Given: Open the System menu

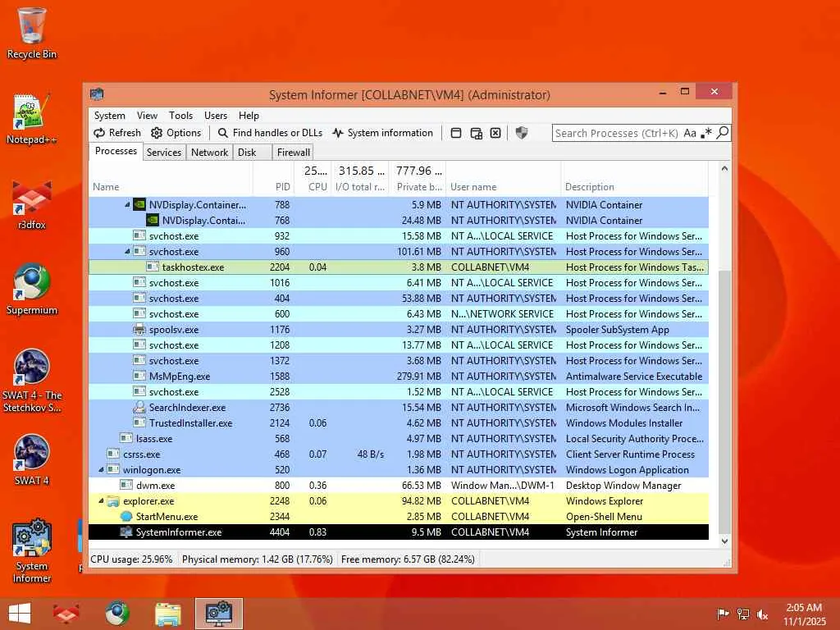Looking at the screenshot, I should tap(110, 115).
